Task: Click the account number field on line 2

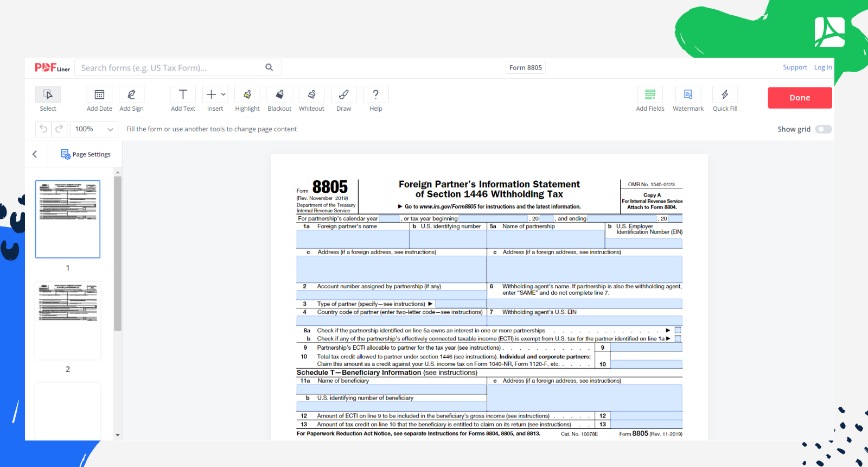Action: [391, 295]
